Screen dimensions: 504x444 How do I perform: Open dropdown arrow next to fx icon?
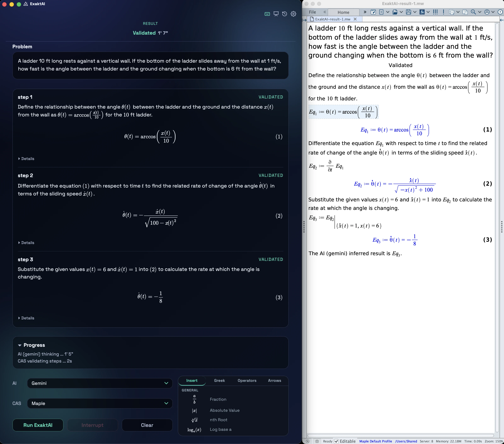(x=428, y=12)
